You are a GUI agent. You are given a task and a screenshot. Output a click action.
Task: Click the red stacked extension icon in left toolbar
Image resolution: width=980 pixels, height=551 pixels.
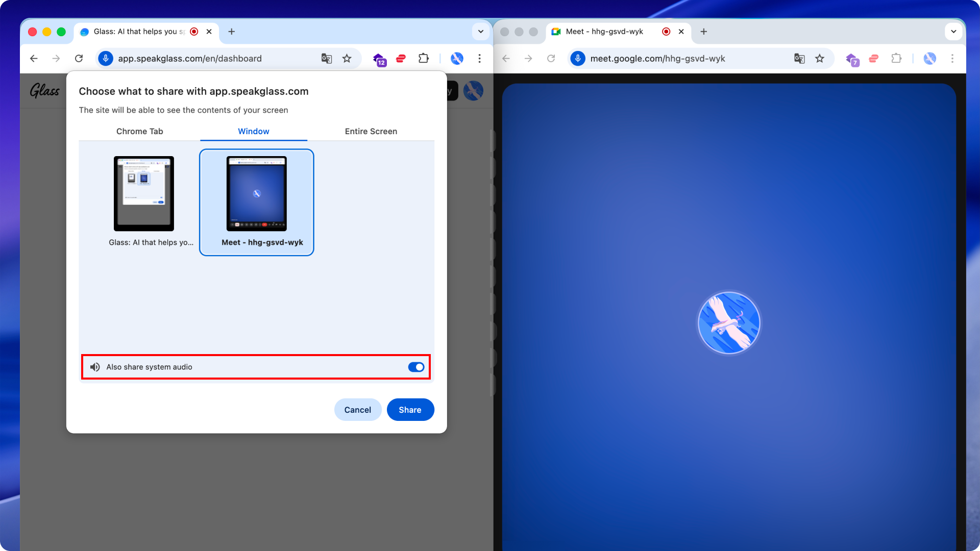(x=401, y=59)
